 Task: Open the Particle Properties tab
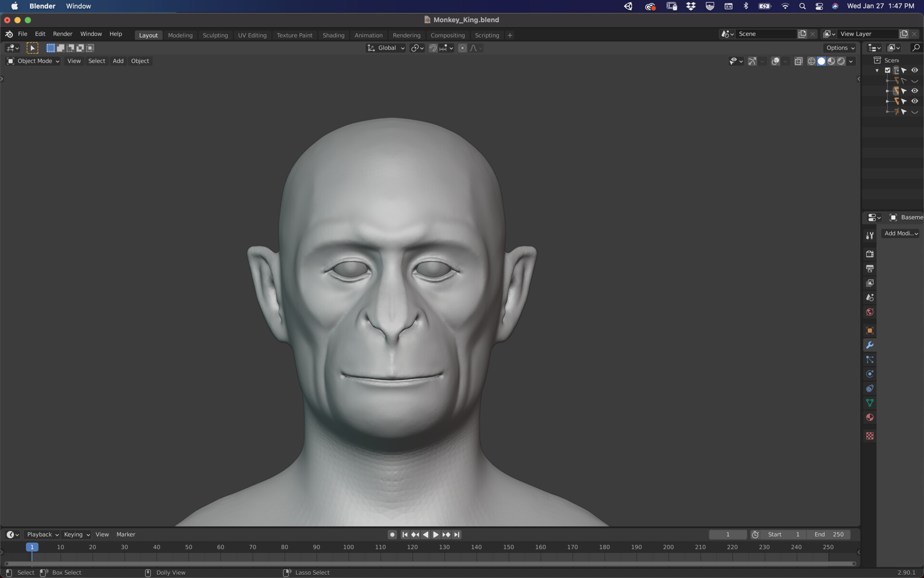870,359
